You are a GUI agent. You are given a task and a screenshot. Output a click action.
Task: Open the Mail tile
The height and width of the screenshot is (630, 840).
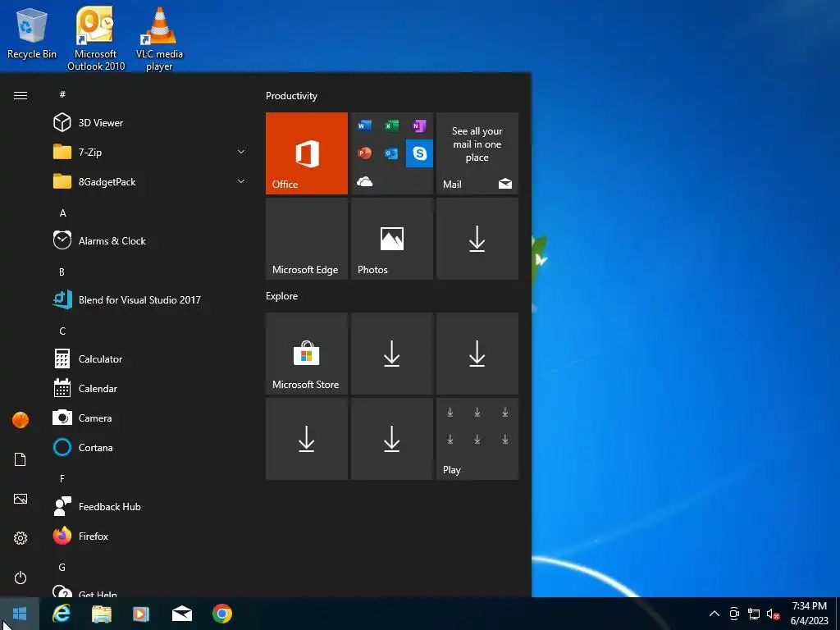click(x=477, y=153)
